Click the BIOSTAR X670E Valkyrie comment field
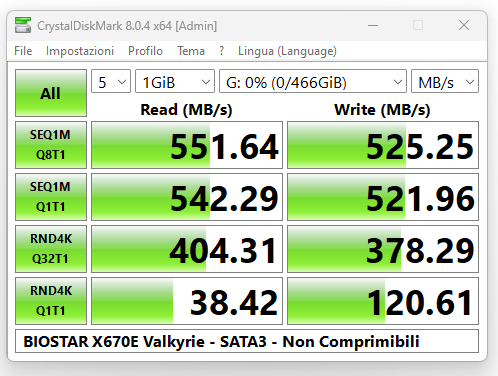This screenshot has height=376, width=498. [247, 341]
